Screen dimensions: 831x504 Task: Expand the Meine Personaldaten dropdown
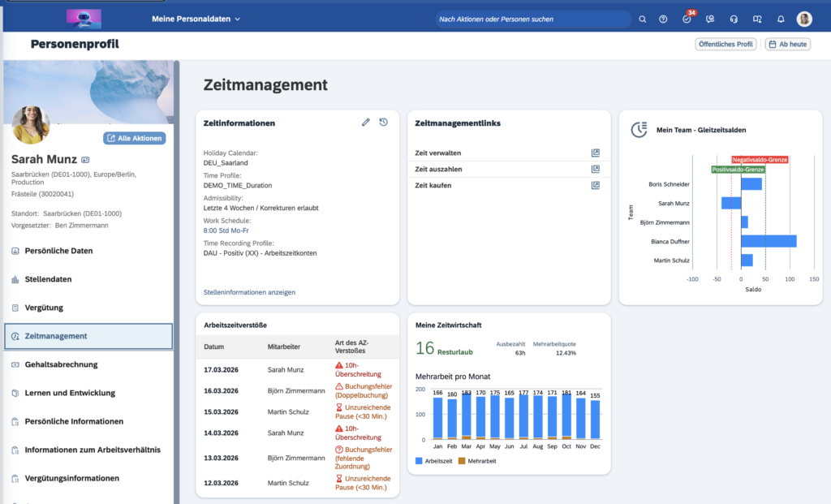(196, 19)
